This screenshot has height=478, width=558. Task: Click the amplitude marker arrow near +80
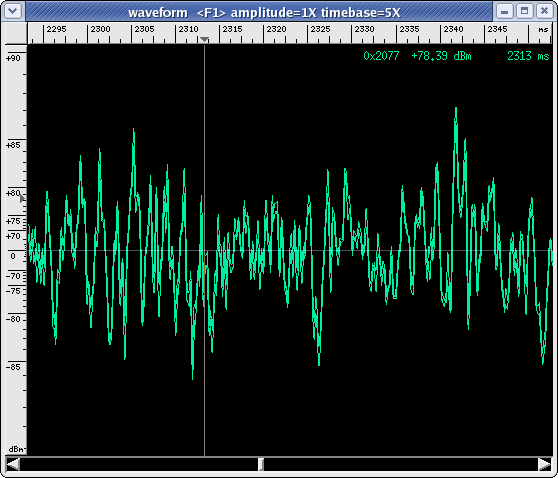pyautogui.click(x=22, y=198)
